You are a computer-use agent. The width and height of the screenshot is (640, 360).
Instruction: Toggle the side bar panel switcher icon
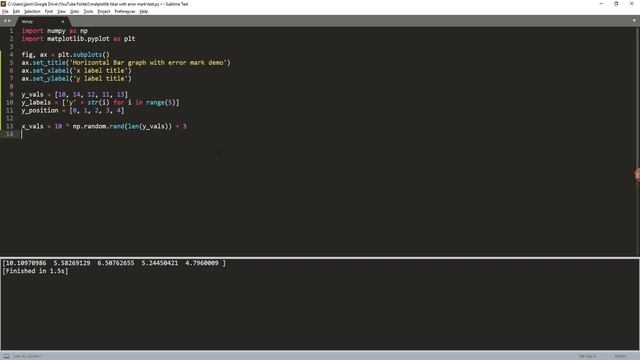tap(7, 356)
